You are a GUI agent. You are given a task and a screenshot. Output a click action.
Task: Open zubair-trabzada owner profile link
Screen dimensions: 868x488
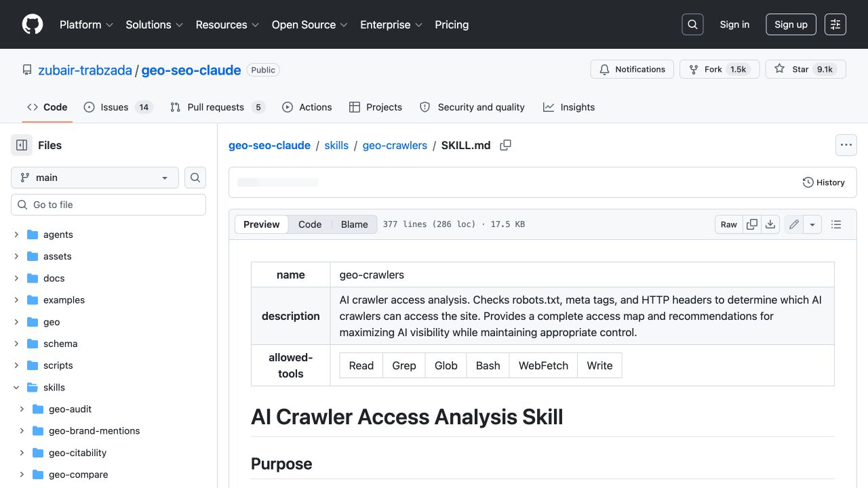click(85, 70)
